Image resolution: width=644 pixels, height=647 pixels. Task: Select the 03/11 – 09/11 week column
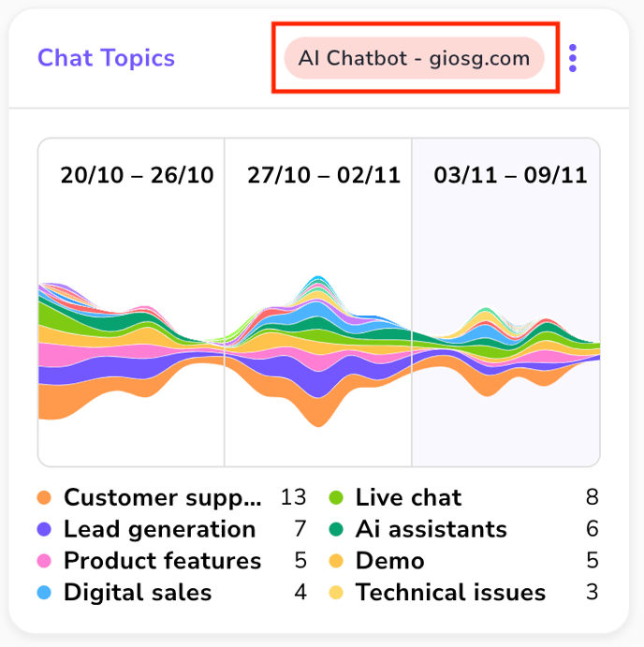click(505, 300)
